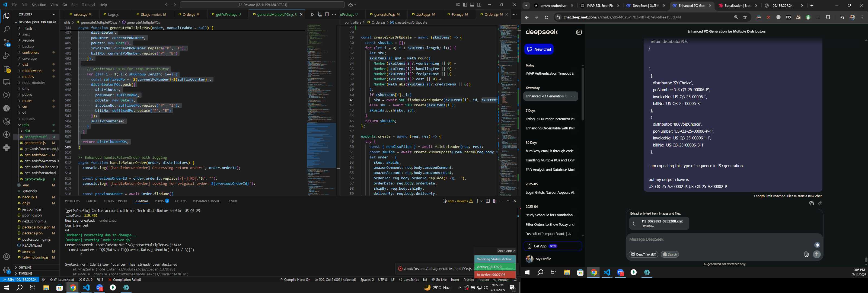Open server.js in explorer tree
The width and height of the screenshot is (868, 293).
pos(36,252)
